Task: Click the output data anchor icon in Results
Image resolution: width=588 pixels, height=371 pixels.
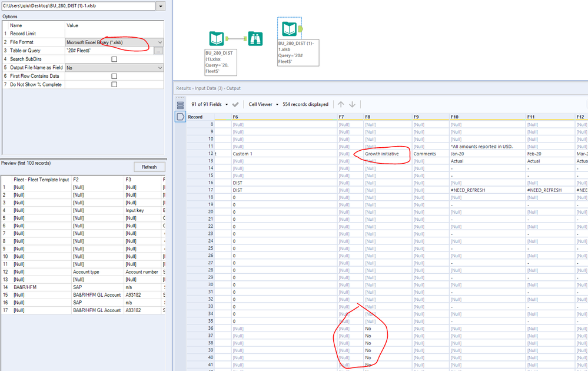Action: point(181,117)
